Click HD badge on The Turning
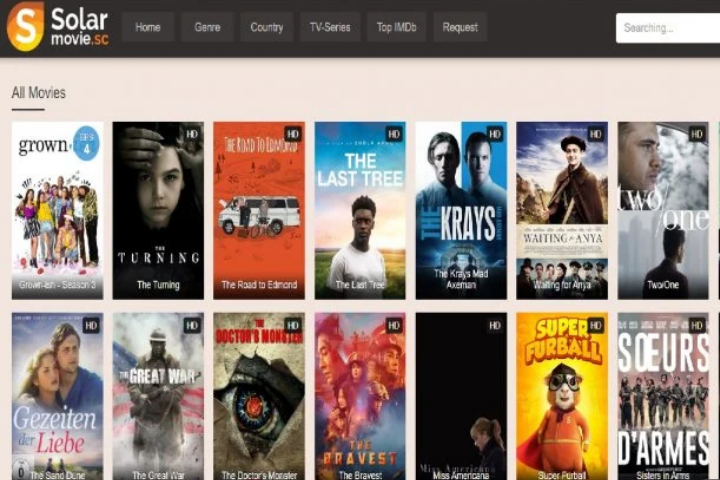The width and height of the screenshot is (720, 480). coord(192,134)
